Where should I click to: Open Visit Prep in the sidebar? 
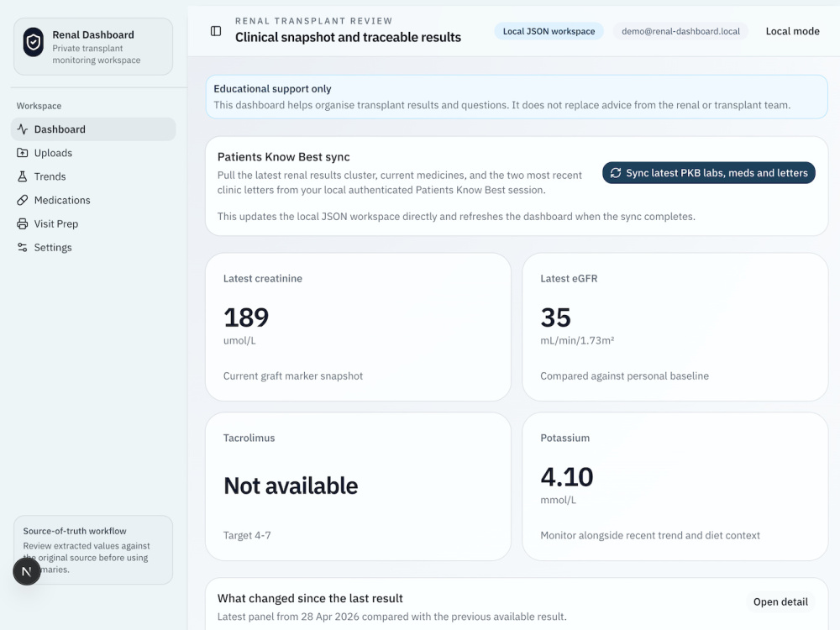[93, 223]
